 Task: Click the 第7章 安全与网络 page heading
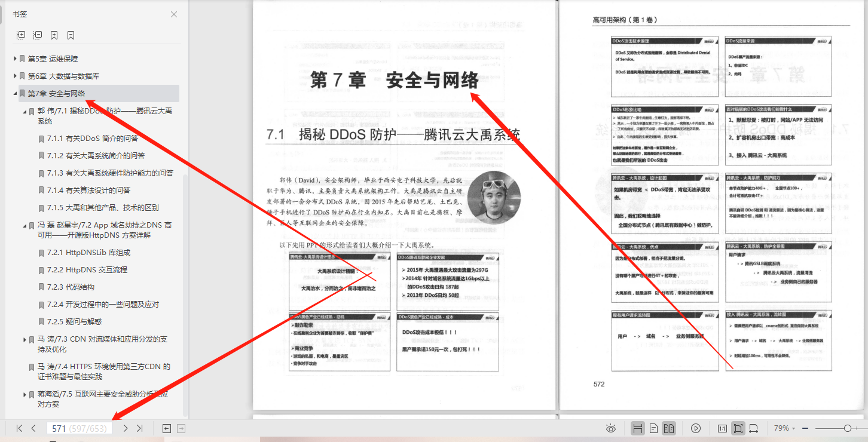395,80
